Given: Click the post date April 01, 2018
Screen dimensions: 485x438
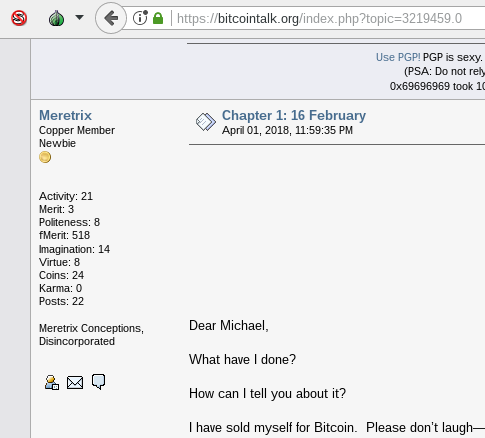Looking at the screenshot, I should coord(287,130).
